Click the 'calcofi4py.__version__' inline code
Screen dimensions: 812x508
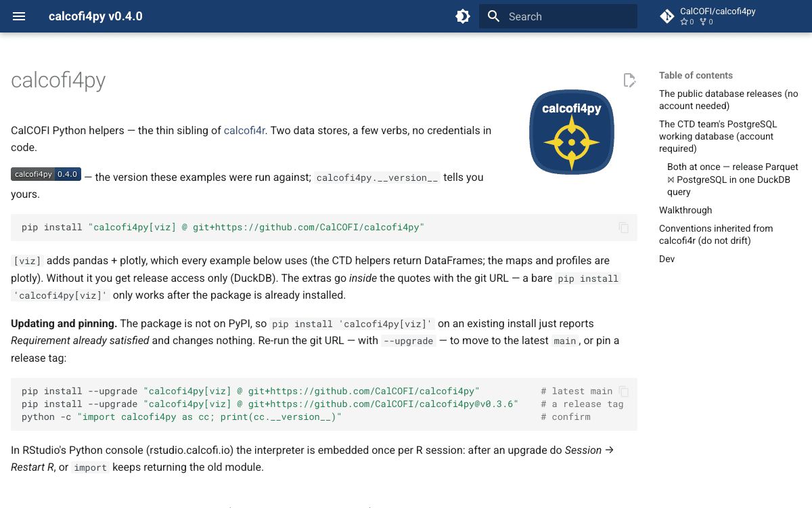378,178
